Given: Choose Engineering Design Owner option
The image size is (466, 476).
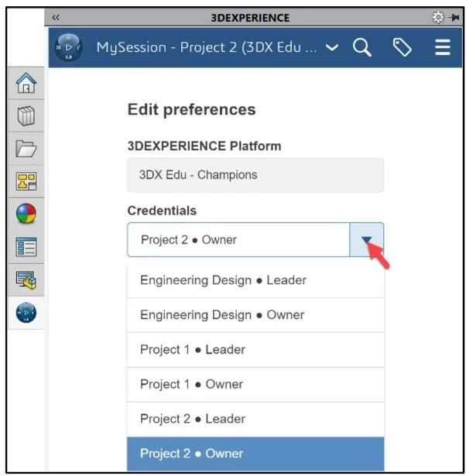Looking at the screenshot, I should pyautogui.click(x=222, y=315).
